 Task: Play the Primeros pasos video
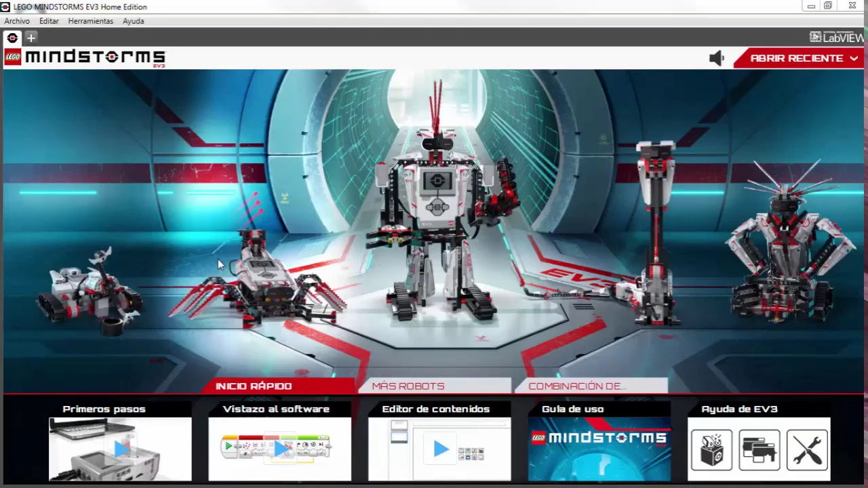coord(120,449)
